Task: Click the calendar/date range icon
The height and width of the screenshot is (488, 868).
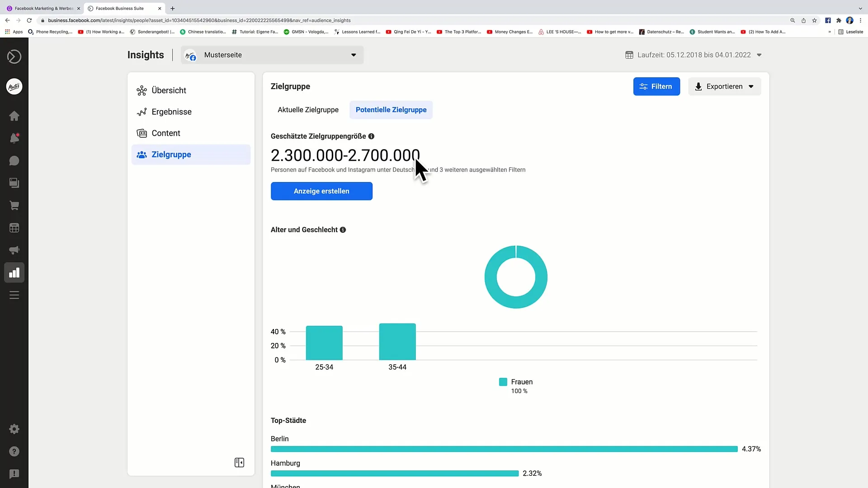Action: (630, 55)
